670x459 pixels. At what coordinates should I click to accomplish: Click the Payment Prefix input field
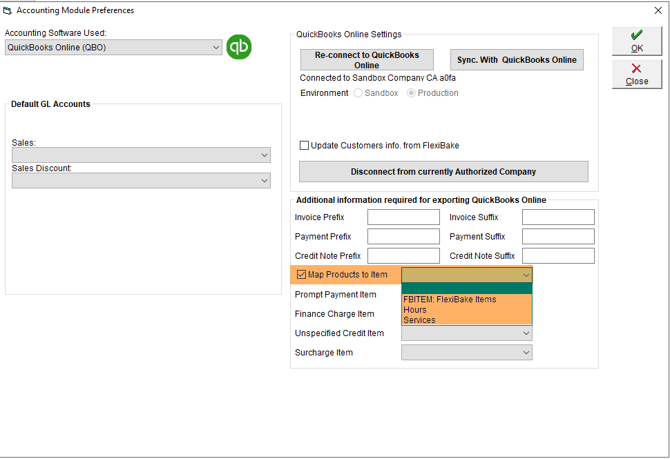coord(403,236)
